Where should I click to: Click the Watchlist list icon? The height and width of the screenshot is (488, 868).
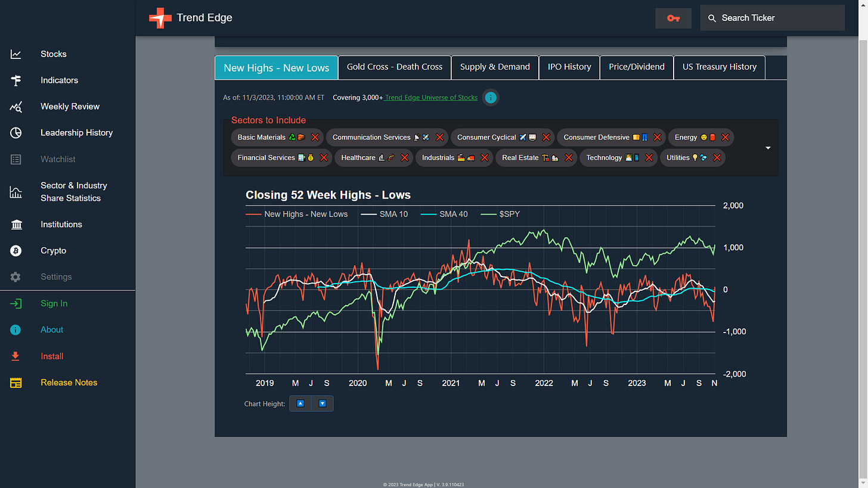click(x=16, y=159)
